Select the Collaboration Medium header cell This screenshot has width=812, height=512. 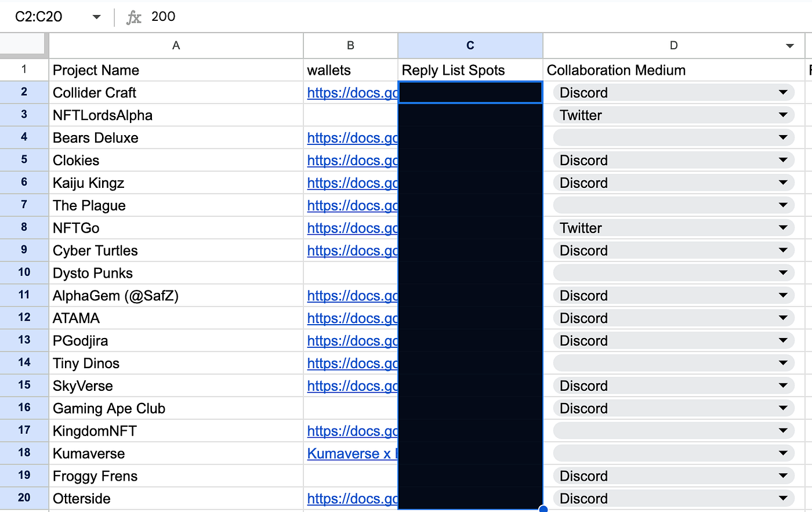pos(674,70)
